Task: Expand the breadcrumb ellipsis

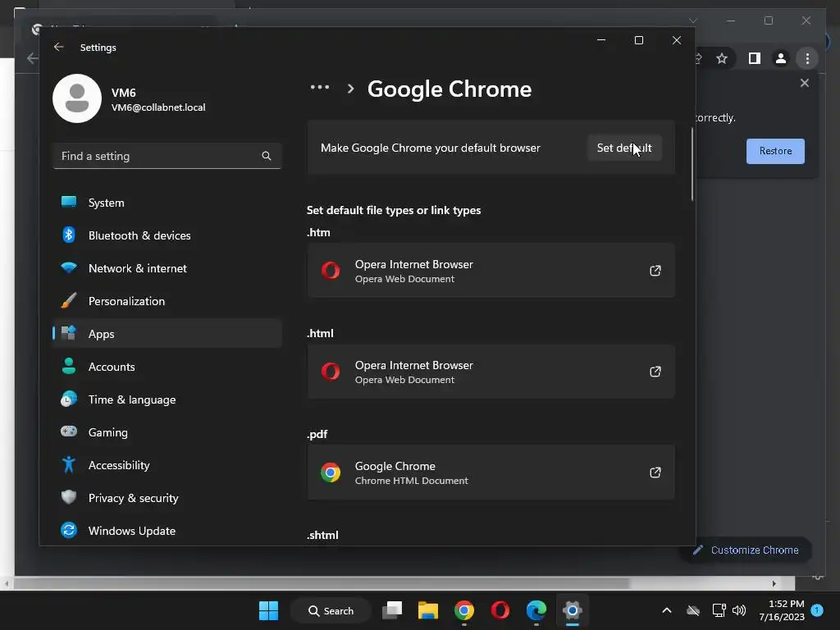Action: click(x=320, y=87)
